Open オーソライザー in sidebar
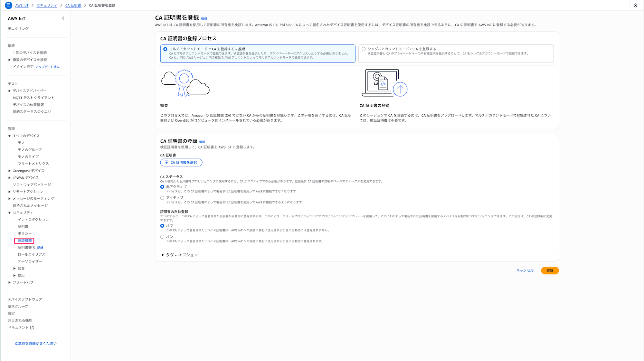 (30, 261)
